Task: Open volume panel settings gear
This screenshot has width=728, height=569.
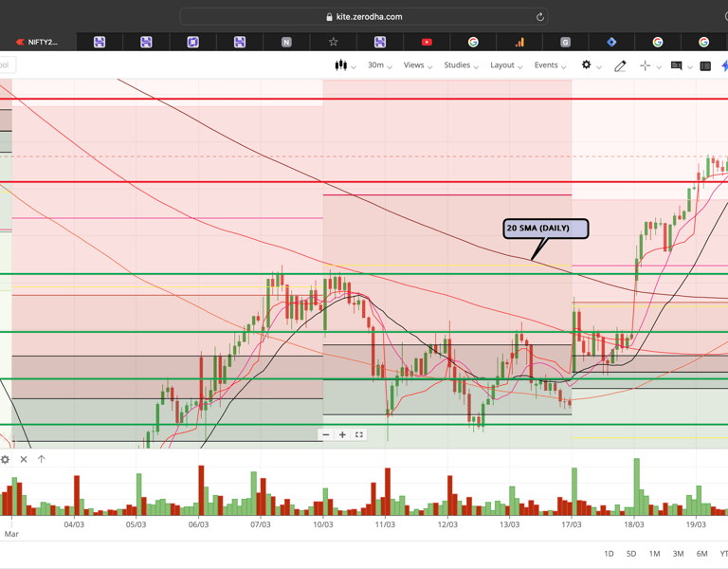Action: tap(5, 459)
